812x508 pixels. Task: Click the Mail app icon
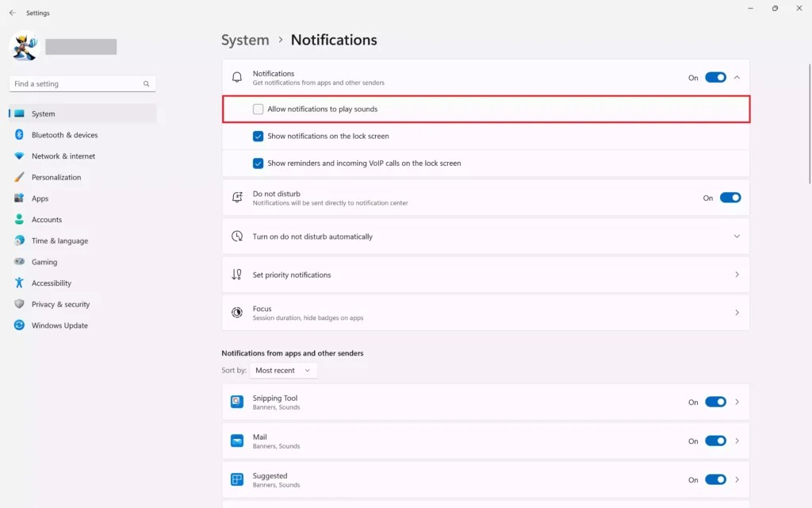pyautogui.click(x=236, y=441)
